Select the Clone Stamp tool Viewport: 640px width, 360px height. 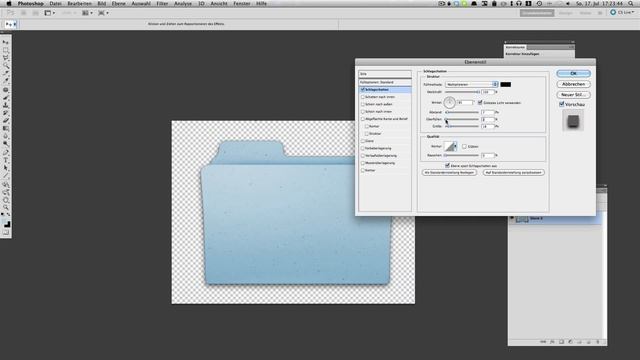tap(6, 105)
